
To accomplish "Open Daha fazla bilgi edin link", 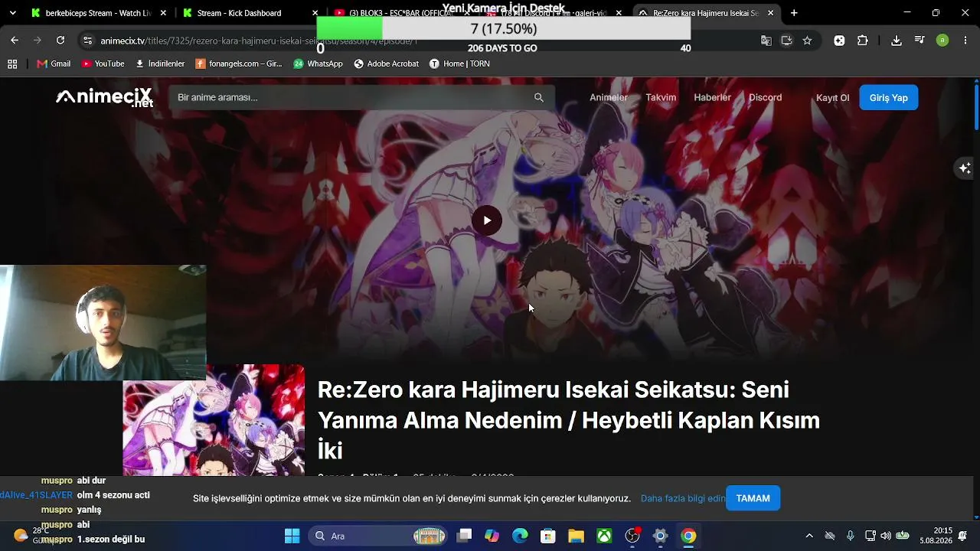I will 683,498.
